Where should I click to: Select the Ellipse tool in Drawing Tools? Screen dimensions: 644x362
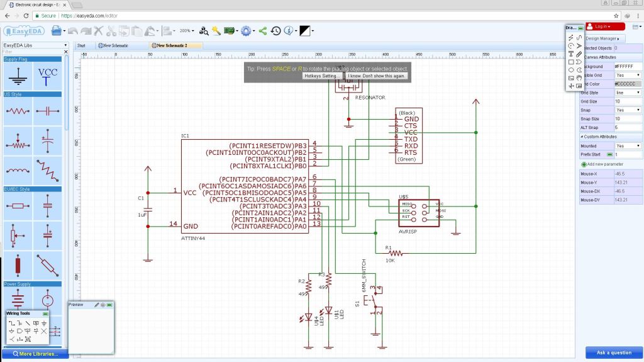tap(571, 70)
